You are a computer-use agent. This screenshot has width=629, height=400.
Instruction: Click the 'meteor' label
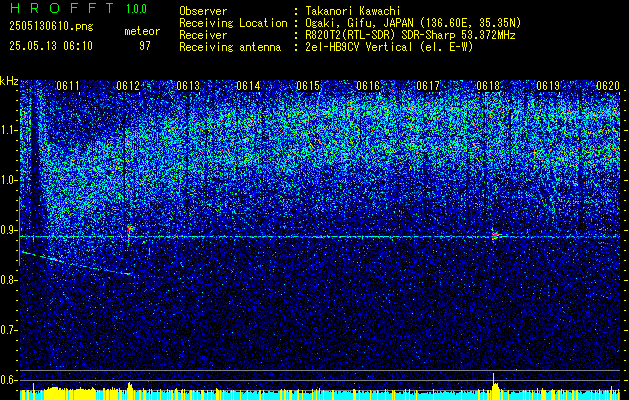click(x=142, y=31)
